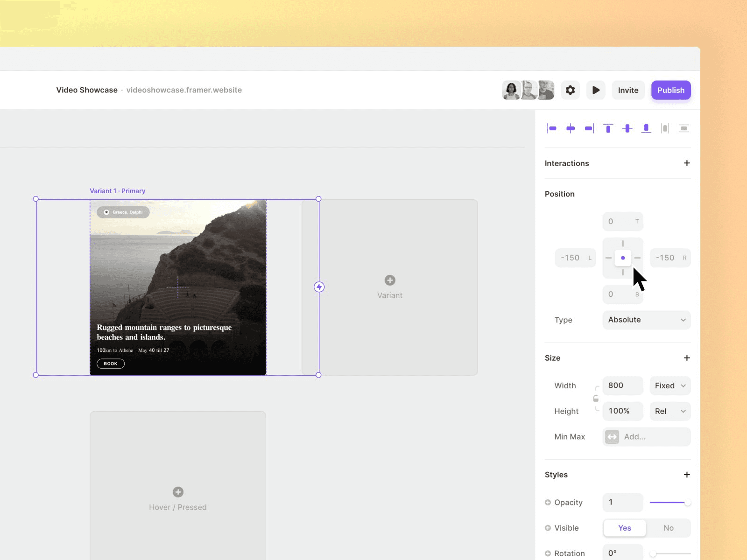The width and height of the screenshot is (747, 560).
Task: Edit the Rotation value 0°
Action: point(623,553)
